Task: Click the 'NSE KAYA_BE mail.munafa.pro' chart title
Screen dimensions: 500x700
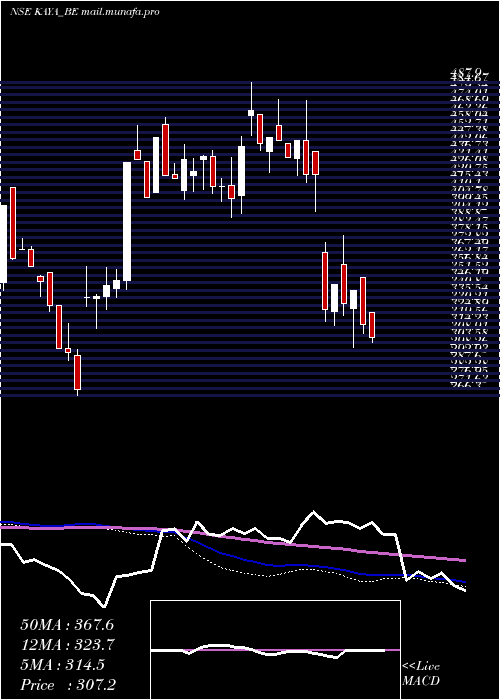Action: (84, 12)
